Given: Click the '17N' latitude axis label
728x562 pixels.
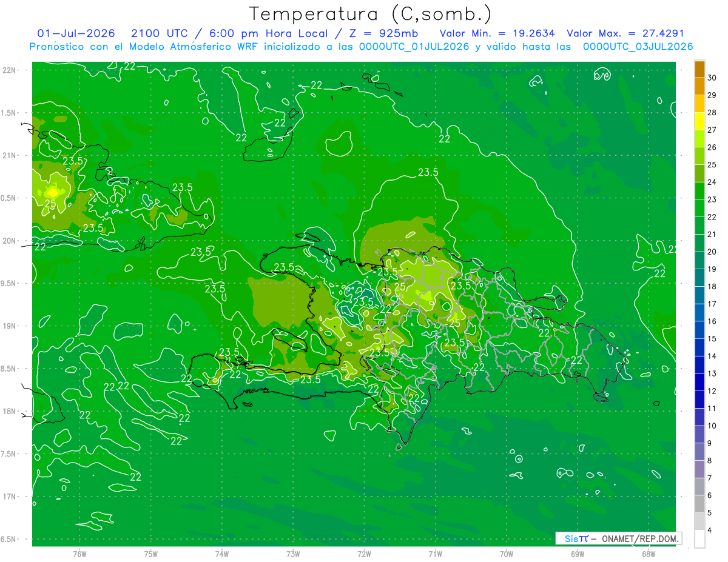Looking at the screenshot, I should tap(10, 497).
